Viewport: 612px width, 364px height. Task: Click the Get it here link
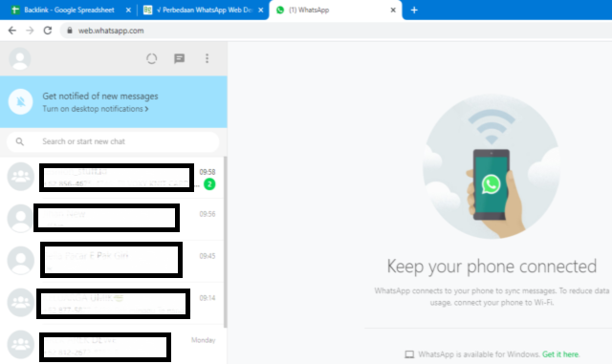560,354
